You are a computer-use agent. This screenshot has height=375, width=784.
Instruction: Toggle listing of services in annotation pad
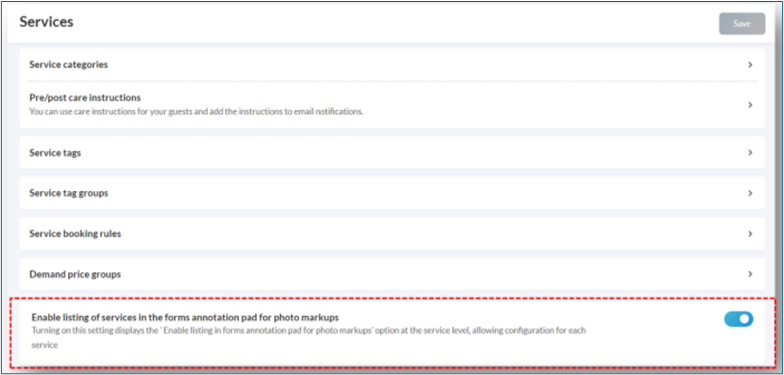click(738, 319)
